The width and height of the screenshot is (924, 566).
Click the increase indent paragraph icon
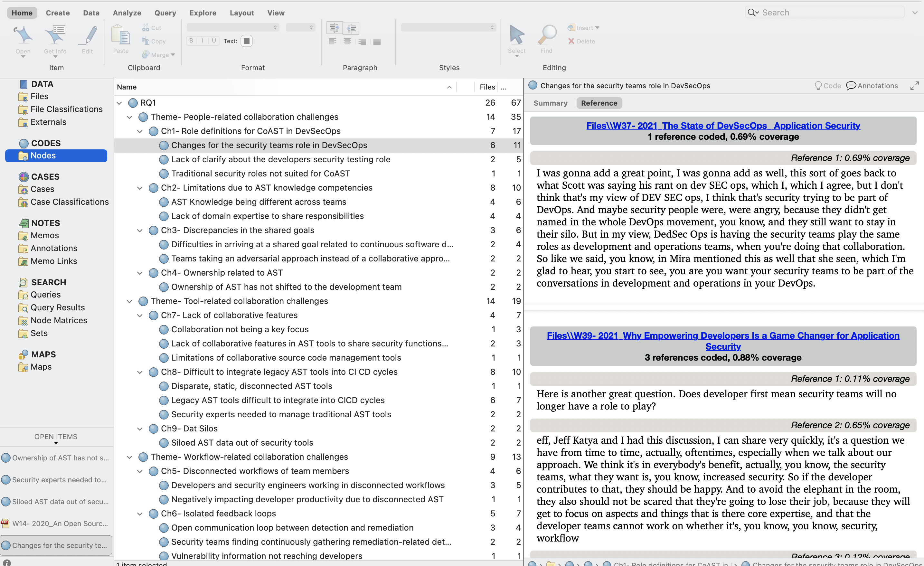[351, 28]
